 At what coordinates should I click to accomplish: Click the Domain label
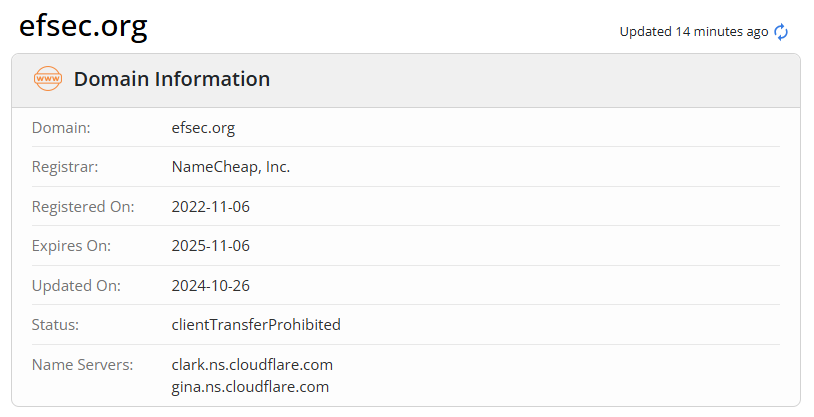(x=61, y=128)
